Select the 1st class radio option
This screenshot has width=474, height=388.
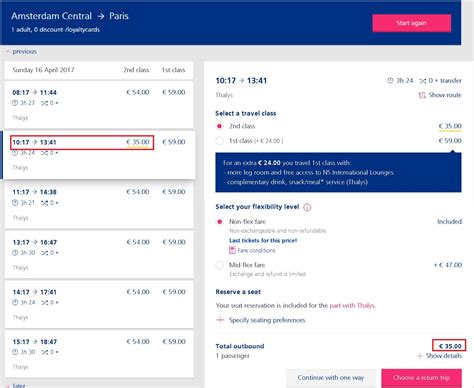[219, 141]
